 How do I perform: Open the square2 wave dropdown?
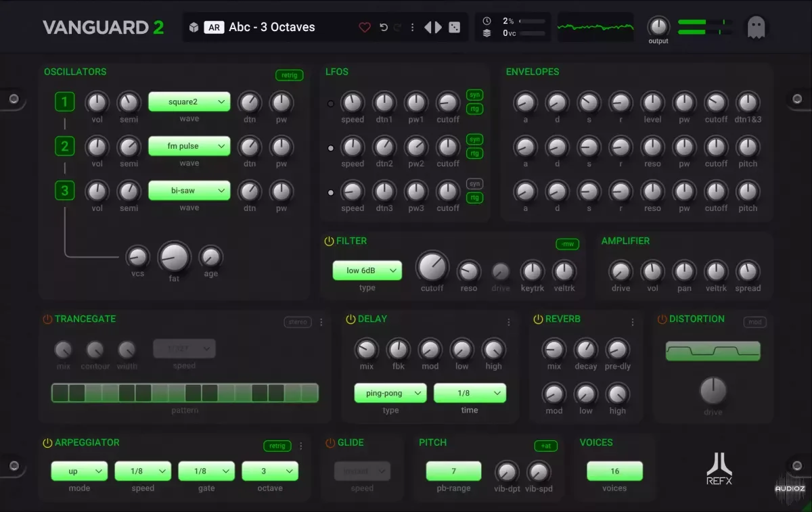189,102
